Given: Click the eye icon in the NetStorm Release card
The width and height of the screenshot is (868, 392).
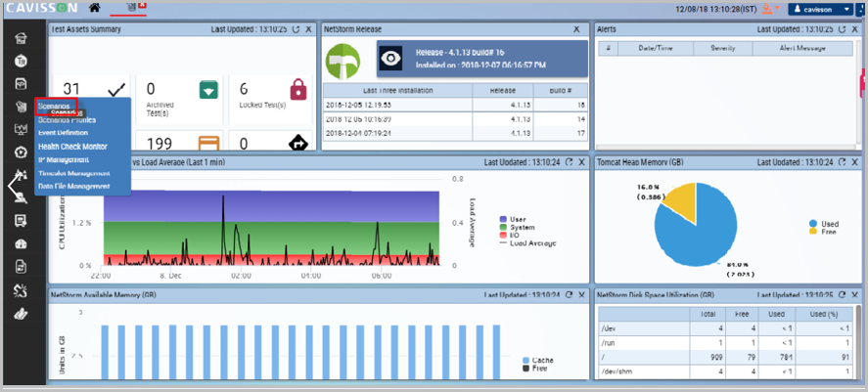Looking at the screenshot, I should click(x=390, y=59).
